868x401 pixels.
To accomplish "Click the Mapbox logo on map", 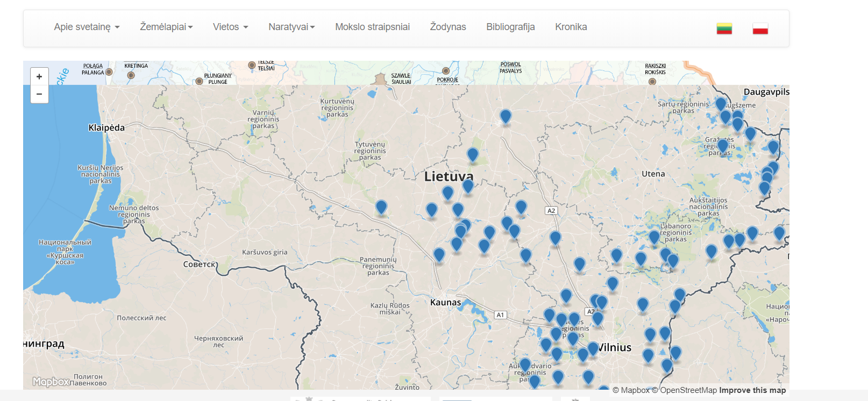I will 51,382.
